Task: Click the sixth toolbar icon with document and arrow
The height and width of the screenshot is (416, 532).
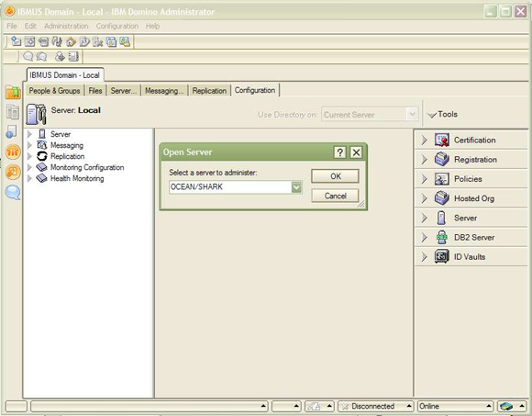Action: [x=84, y=41]
